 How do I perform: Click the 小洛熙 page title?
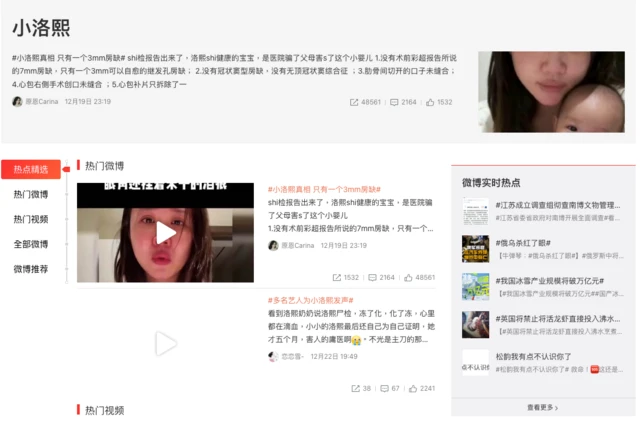pos(41,28)
